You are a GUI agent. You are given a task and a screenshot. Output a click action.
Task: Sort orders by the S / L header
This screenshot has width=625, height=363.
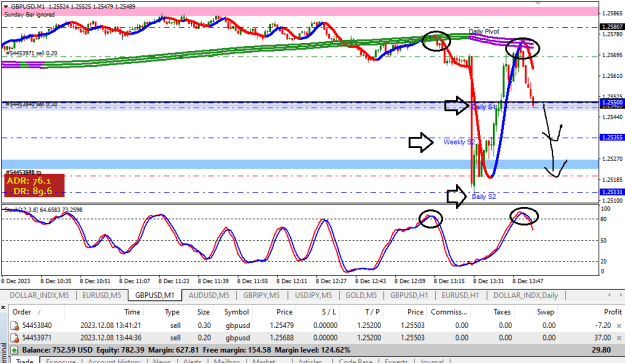coord(329,312)
